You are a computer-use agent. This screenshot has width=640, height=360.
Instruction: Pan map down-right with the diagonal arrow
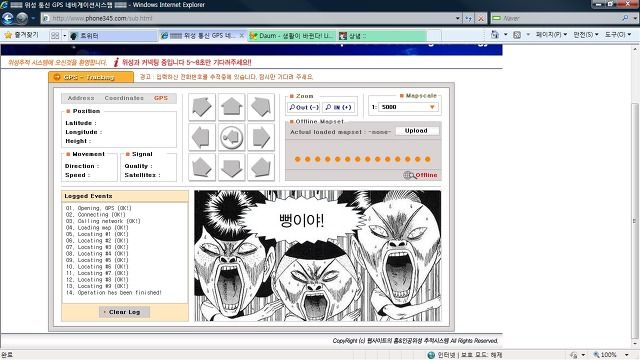tap(261, 167)
